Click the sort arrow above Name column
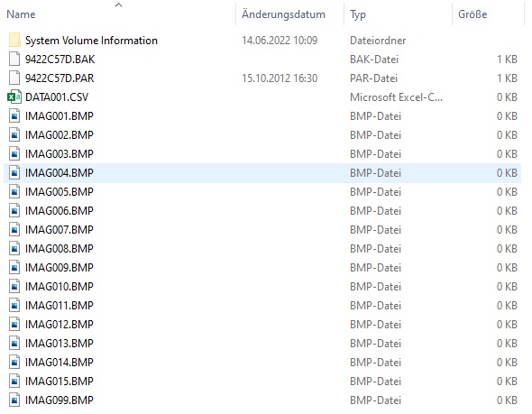 (x=118, y=5)
